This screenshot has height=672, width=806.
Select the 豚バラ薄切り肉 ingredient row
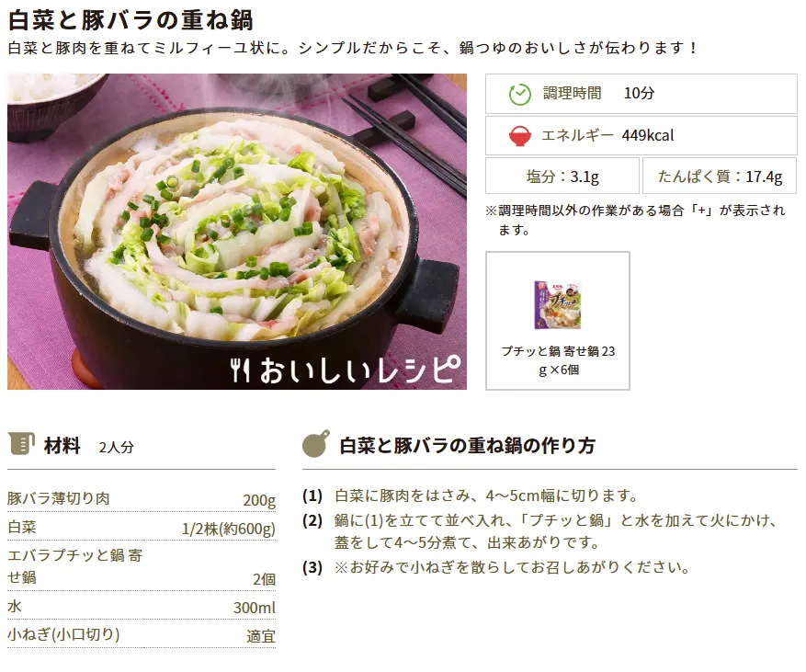click(142, 499)
